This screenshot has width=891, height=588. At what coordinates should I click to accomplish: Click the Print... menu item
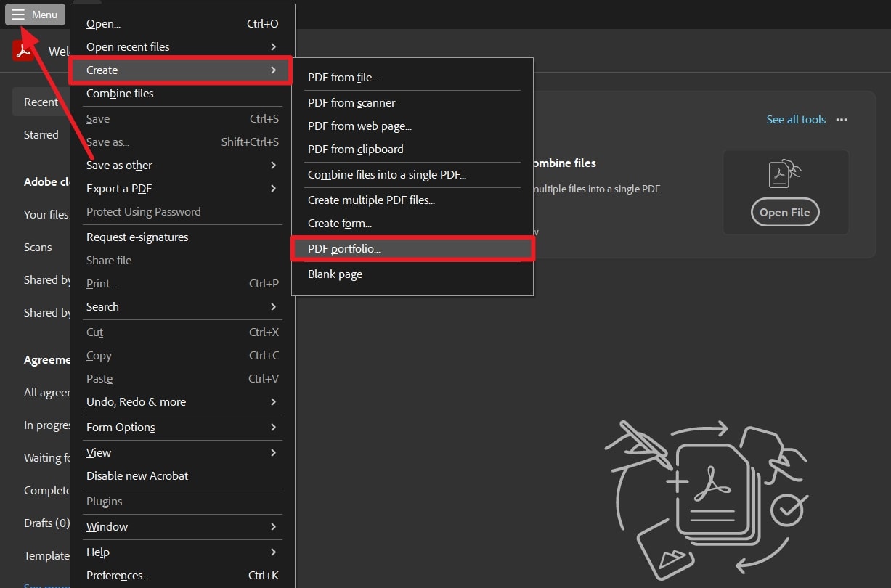coord(182,284)
